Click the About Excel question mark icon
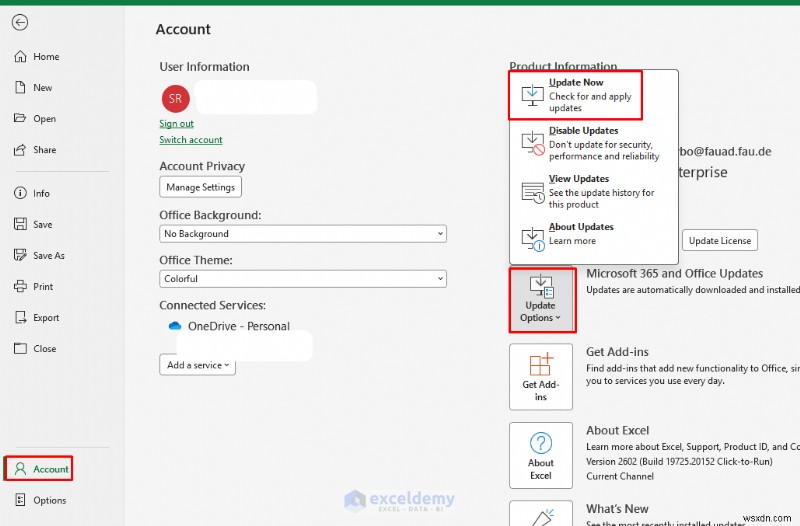 coord(541,443)
